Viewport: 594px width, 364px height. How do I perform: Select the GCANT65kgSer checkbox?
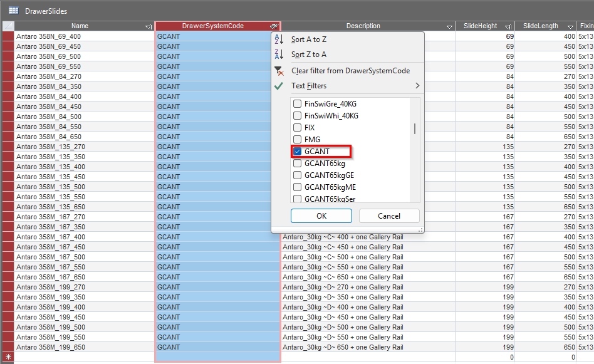(x=298, y=199)
